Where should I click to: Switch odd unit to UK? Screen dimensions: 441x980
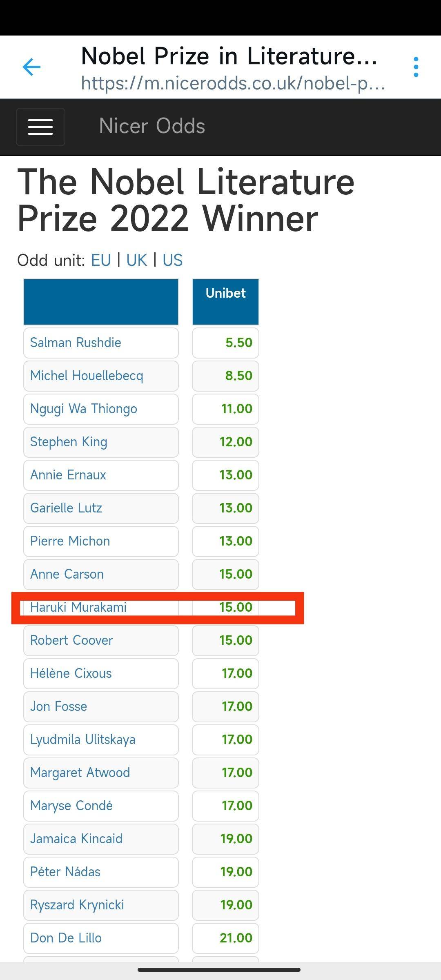(136, 260)
